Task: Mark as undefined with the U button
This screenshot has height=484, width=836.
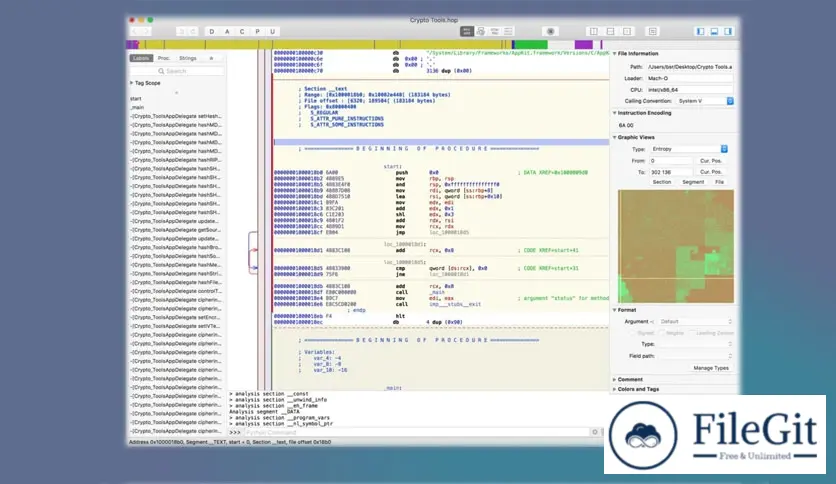Action: click(272, 31)
